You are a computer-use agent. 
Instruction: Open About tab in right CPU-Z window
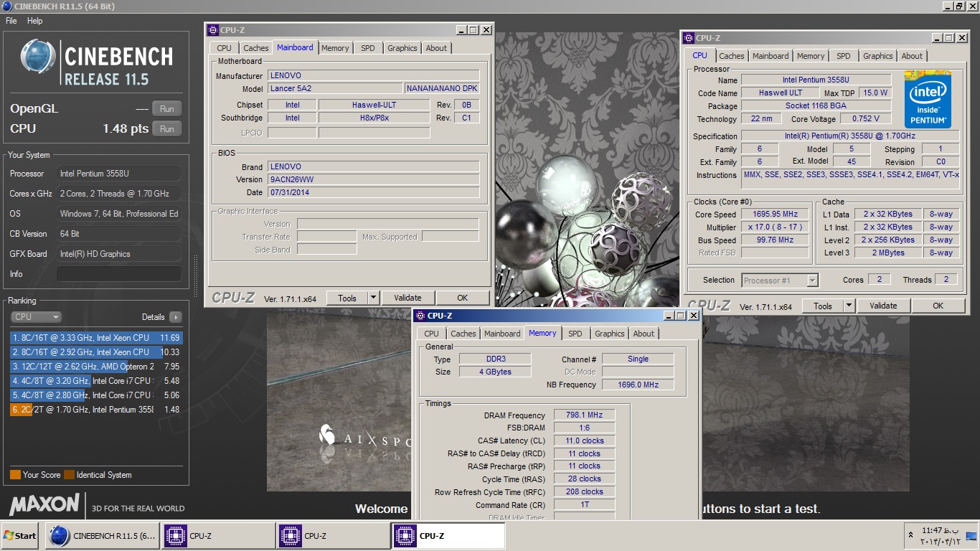click(912, 56)
